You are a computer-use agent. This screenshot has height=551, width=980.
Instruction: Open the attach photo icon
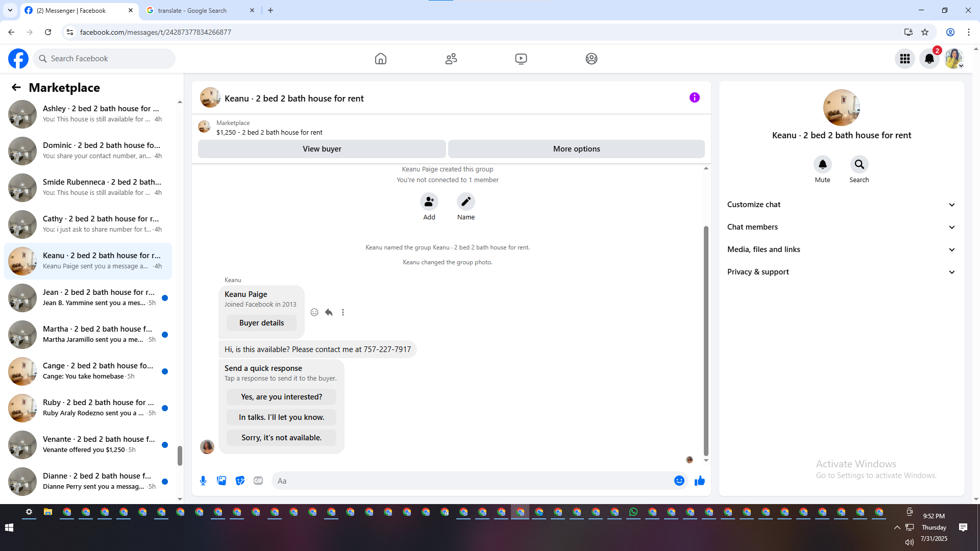(x=222, y=481)
